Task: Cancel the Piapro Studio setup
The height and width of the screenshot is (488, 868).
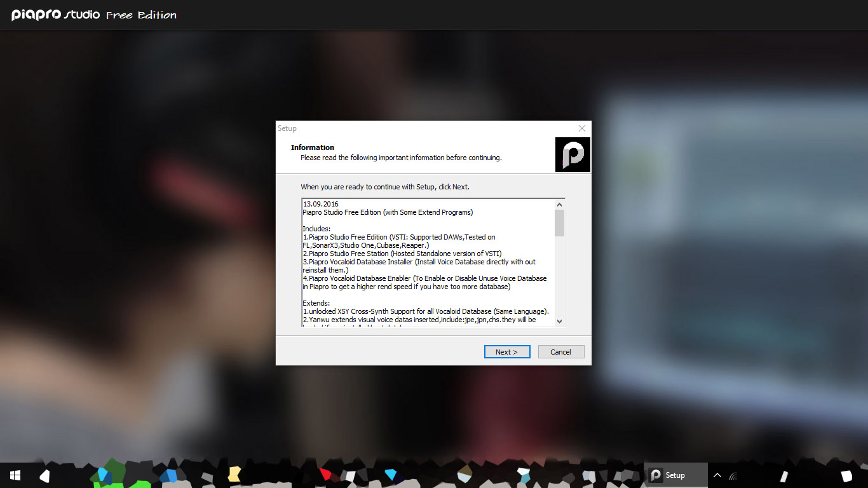Action: pyautogui.click(x=561, y=351)
